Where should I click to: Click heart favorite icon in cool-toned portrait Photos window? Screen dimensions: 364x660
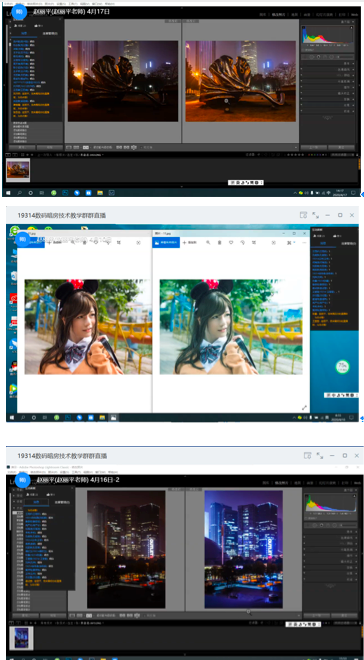coord(231,243)
